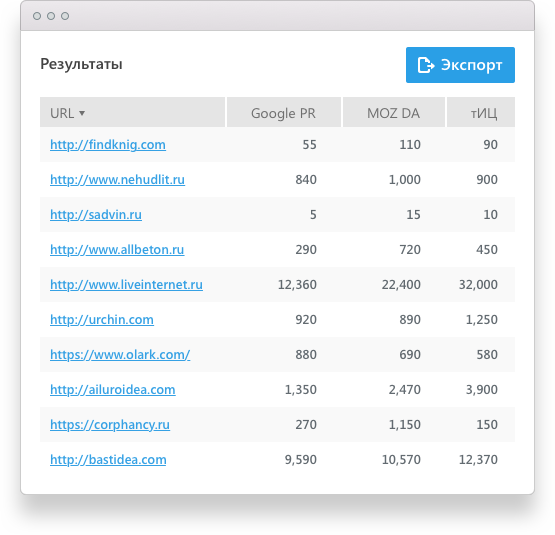Visit the http://www.liveinternet.ru link
The width and height of the screenshot is (555, 535).
(126, 285)
